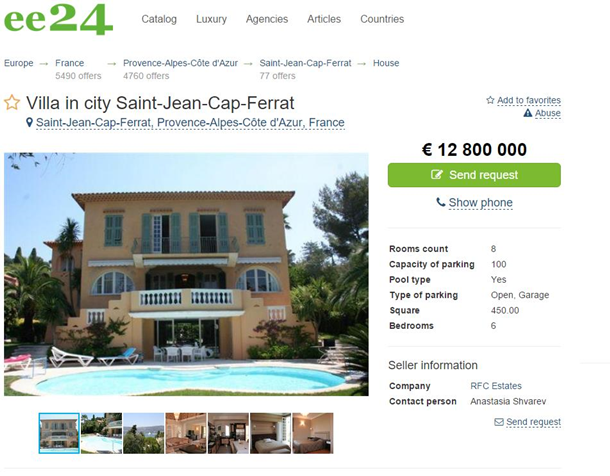Click the abuse warning triangle icon
The width and height of the screenshot is (610, 476).
click(x=527, y=113)
